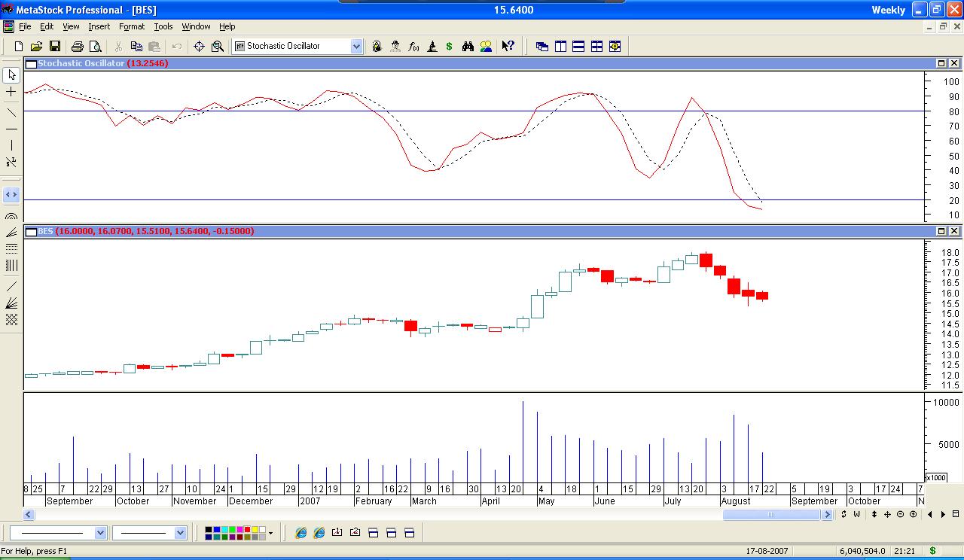
Task: Copy using the toolbar copy icon
Action: (x=136, y=46)
